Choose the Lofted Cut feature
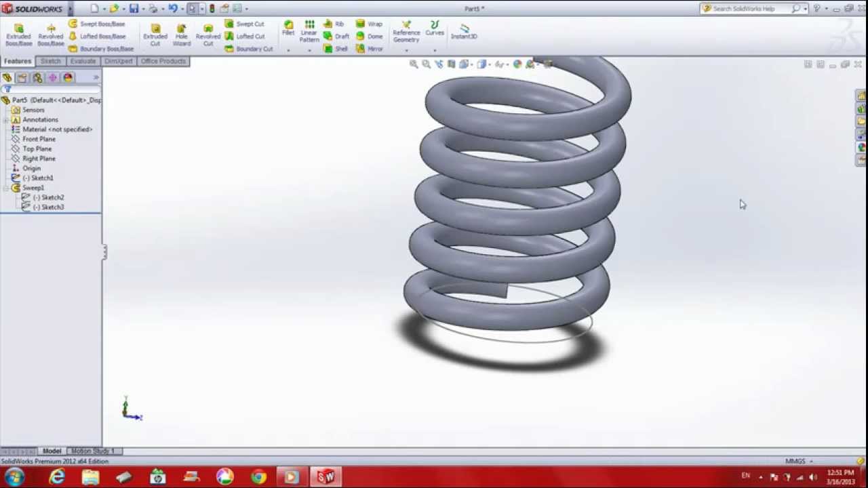 pos(245,37)
